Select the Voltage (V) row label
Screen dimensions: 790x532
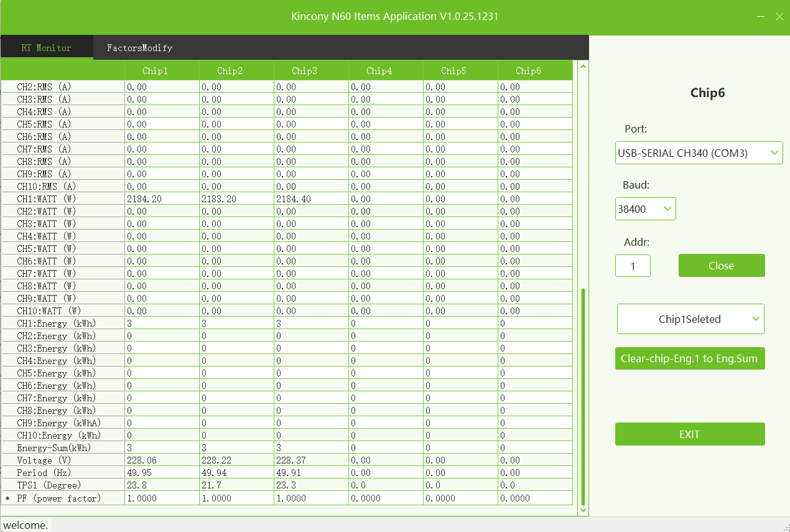(44, 460)
